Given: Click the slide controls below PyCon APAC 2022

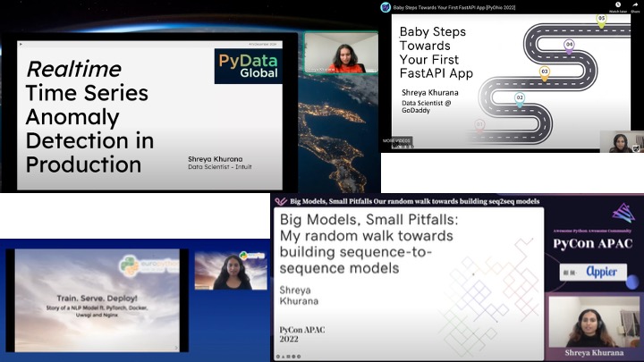Looking at the screenshot, I should pos(300,356).
